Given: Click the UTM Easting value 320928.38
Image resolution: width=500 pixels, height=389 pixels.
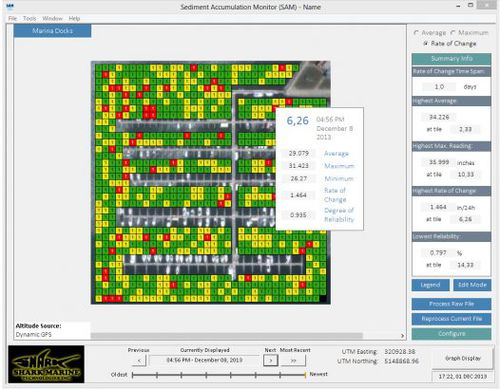Looking at the screenshot, I should pyautogui.click(x=400, y=352).
